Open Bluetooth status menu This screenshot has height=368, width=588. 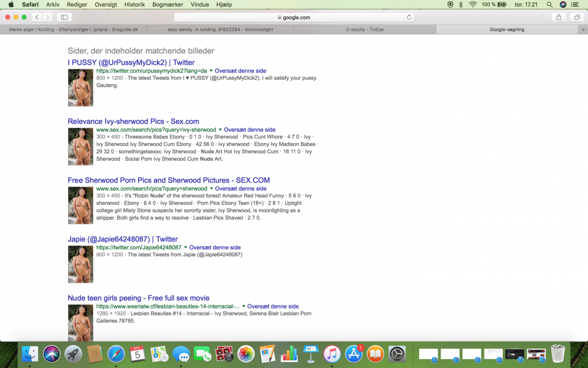[x=461, y=5]
